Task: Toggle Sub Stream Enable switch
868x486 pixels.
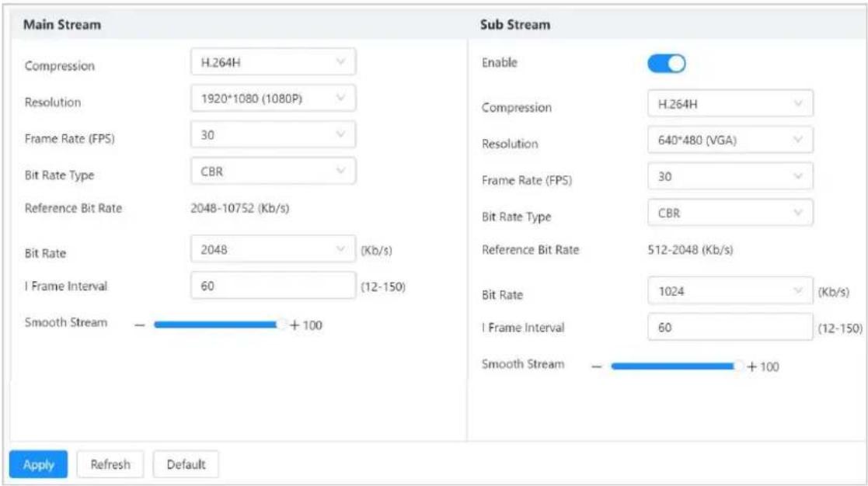Action: tap(667, 64)
